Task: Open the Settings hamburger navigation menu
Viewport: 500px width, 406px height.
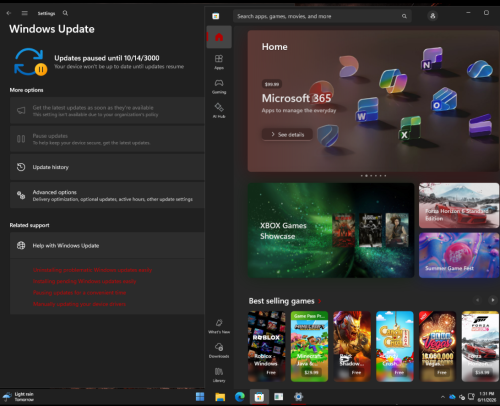Action: point(25,13)
